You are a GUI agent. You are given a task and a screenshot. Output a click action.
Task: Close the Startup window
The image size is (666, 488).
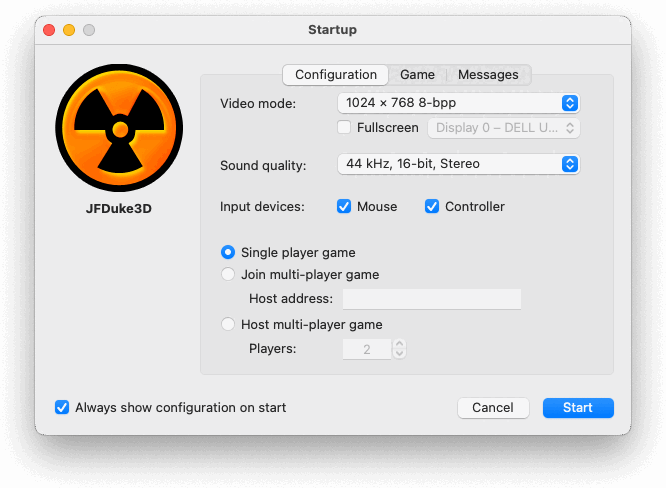coord(49,30)
